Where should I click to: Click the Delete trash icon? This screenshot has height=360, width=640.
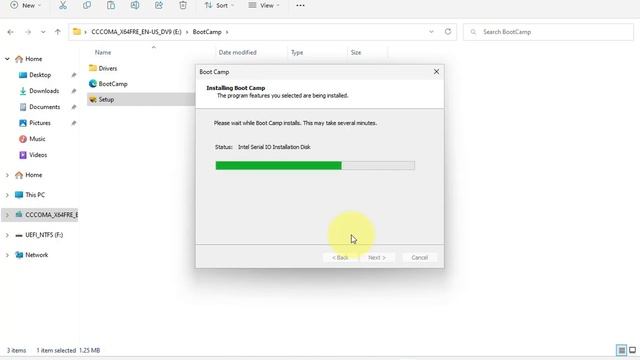point(183,5)
